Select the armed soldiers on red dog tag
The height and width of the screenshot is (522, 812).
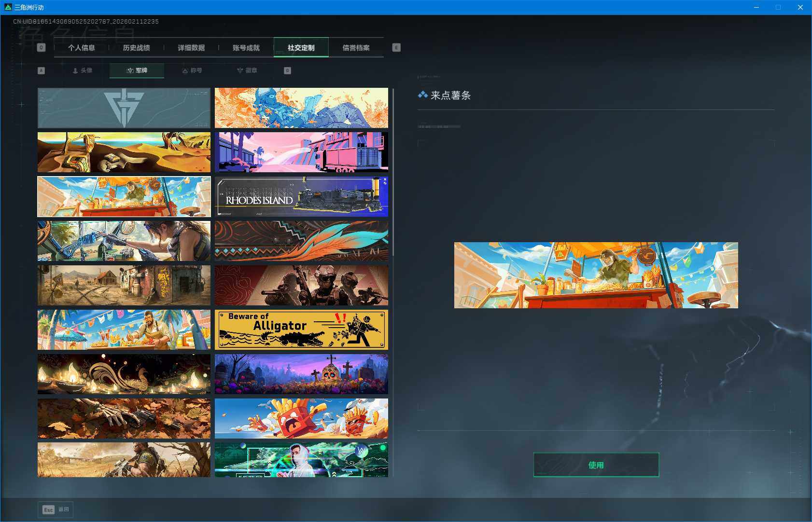pos(301,286)
